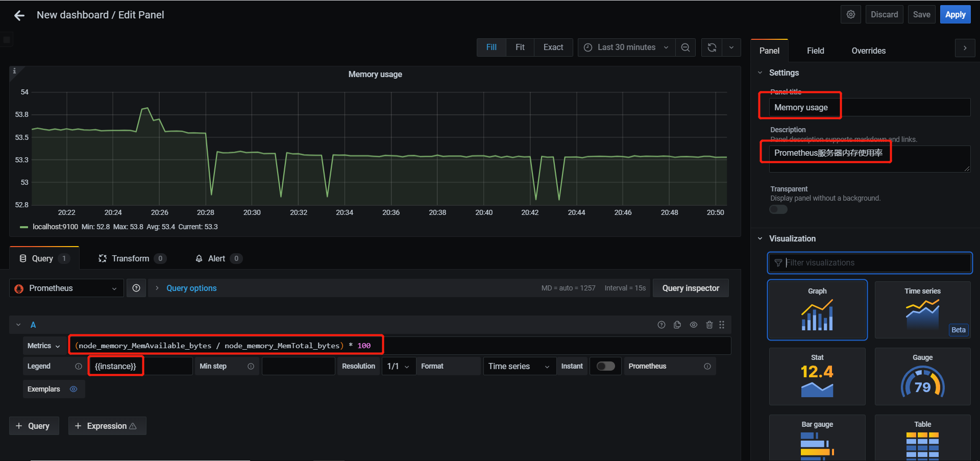The image size is (980, 461).
Task: Switch to the Alert tab
Action: click(x=218, y=258)
